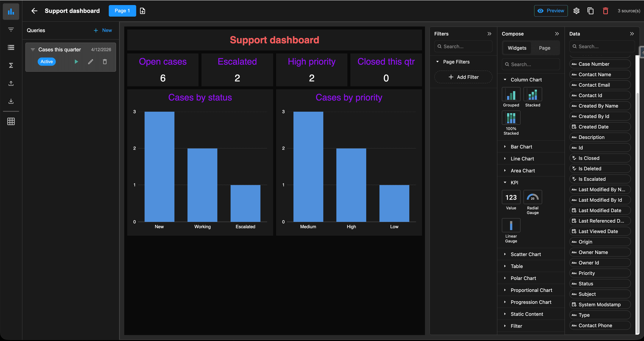Open the table grid sidebar icon
This screenshot has width=644, height=341.
(x=11, y=121)
